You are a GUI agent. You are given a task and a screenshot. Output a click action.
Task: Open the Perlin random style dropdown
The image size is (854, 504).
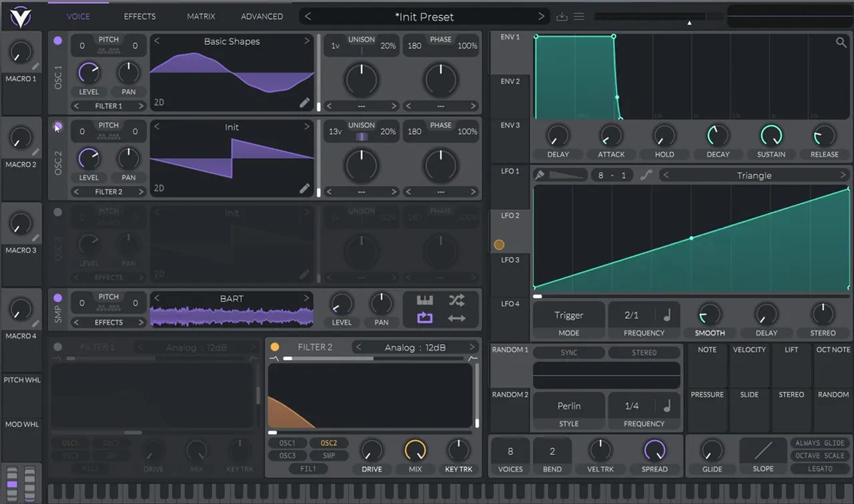[569, 406]
